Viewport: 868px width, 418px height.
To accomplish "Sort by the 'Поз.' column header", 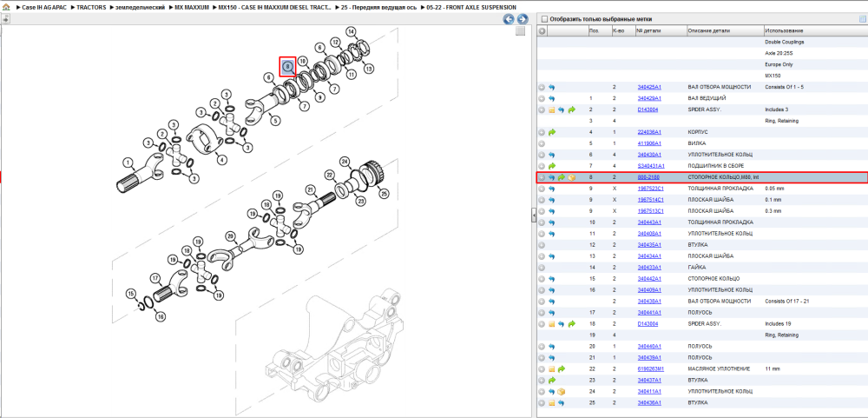I will pyautogui.click(x=600, y=31).
